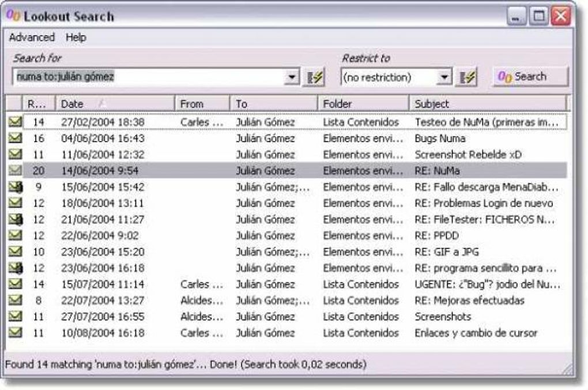Select subject Screenshot Rebelde xD
Image resolution: width=588 pixels, height=390 pixels.
pos(468,154)
